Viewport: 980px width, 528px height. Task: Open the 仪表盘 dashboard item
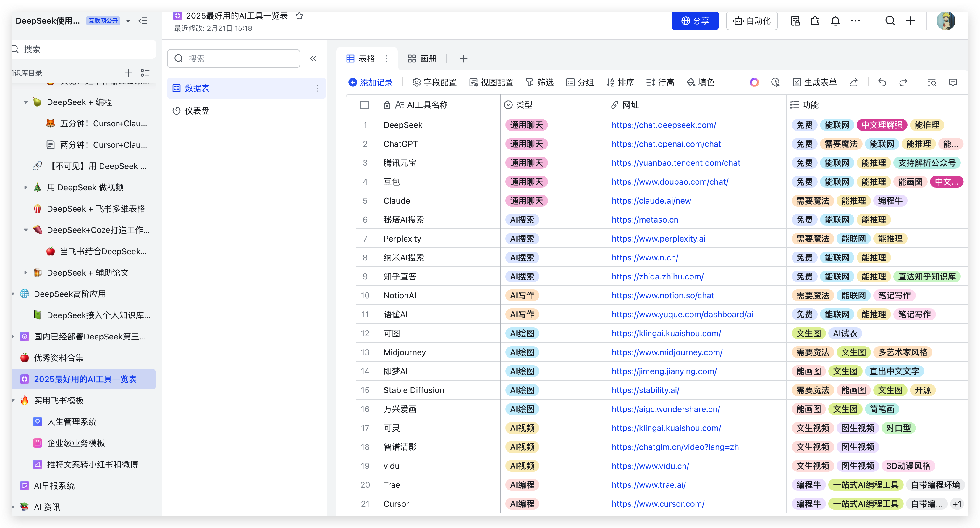tap(197, 111)
